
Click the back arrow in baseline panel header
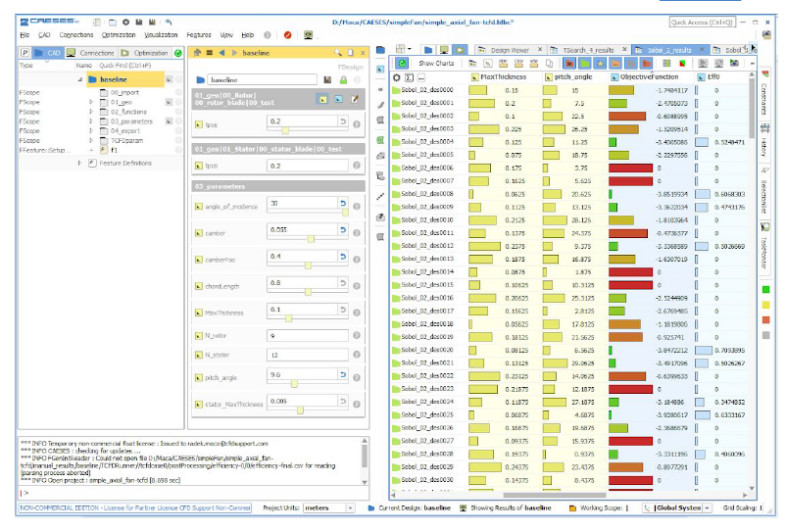click(x=222, y=53)
